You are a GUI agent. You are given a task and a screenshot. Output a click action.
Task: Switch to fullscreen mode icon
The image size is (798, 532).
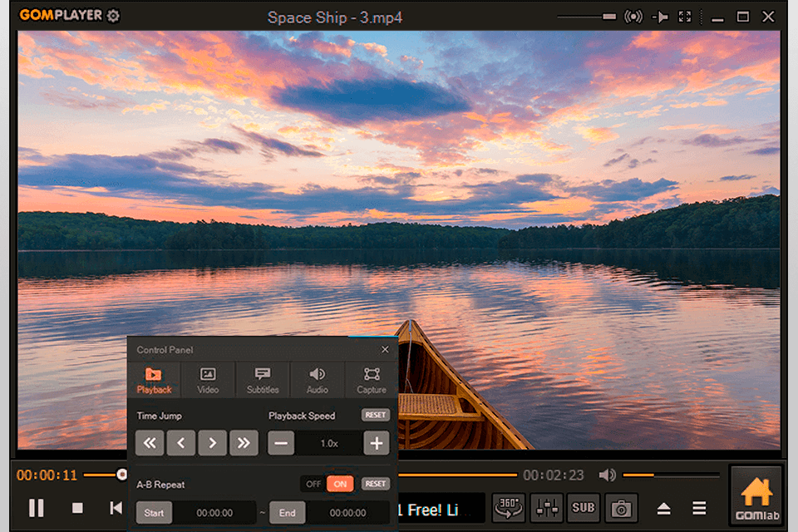coord(685,17)
